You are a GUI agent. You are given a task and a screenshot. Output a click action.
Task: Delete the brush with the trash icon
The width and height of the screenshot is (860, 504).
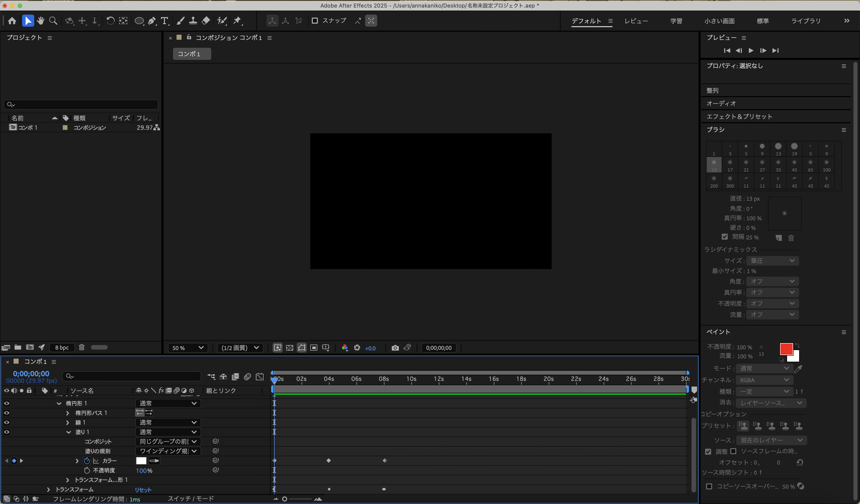[x=791, y=238]
